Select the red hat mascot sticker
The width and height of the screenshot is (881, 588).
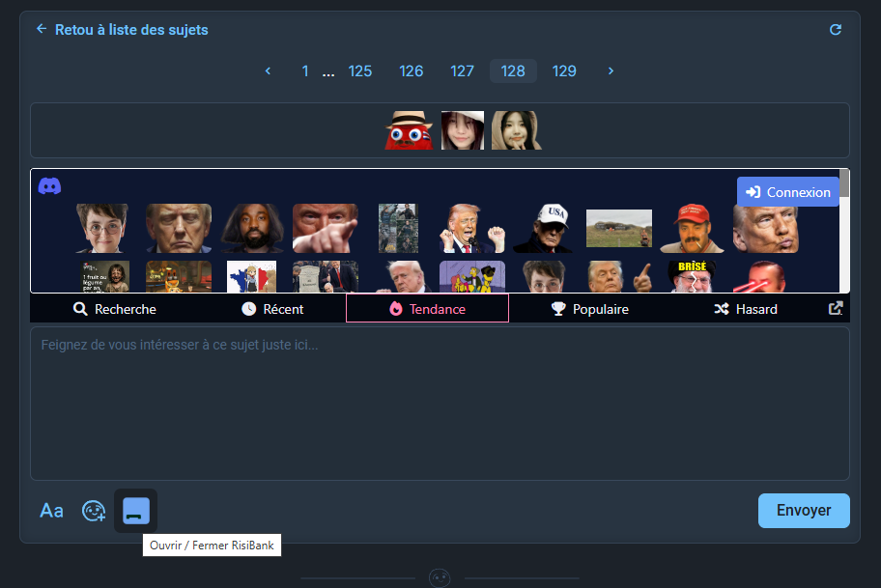click(410, 130)
